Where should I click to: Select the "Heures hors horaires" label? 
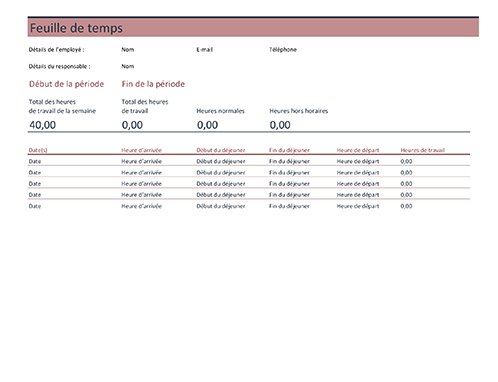tap(299, 111)
